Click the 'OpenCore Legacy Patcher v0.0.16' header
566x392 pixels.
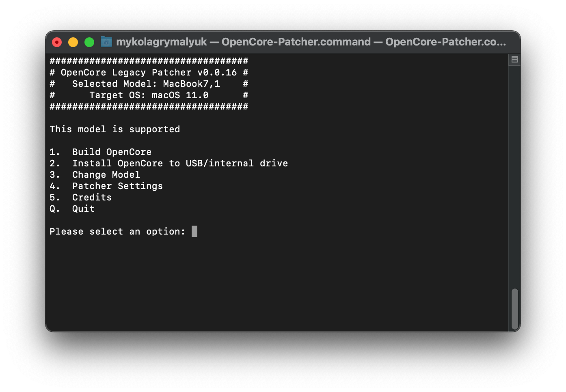click(149, 72)
